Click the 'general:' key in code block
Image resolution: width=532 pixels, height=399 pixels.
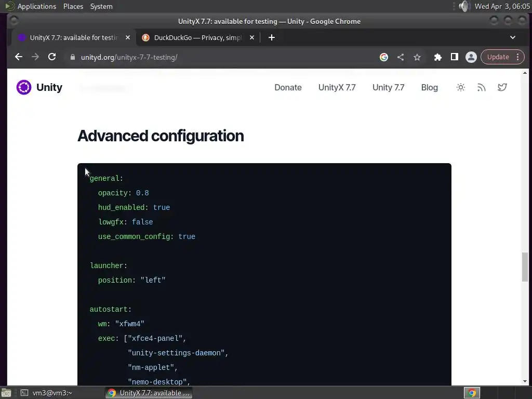[106, 178]
